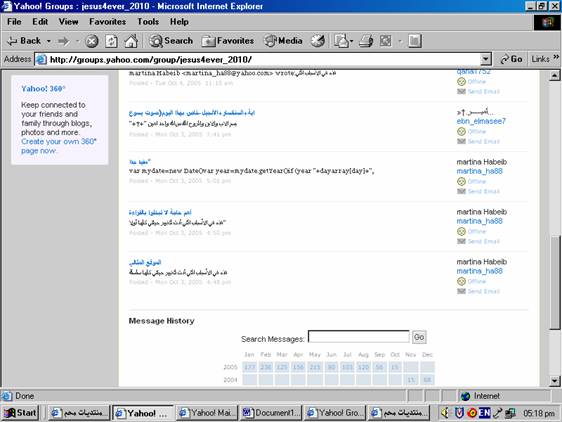Image resolution: width=562 pixels, height=422 pixels.
Task: Click the Edit page toolbar icon
Action: (386, 41)
